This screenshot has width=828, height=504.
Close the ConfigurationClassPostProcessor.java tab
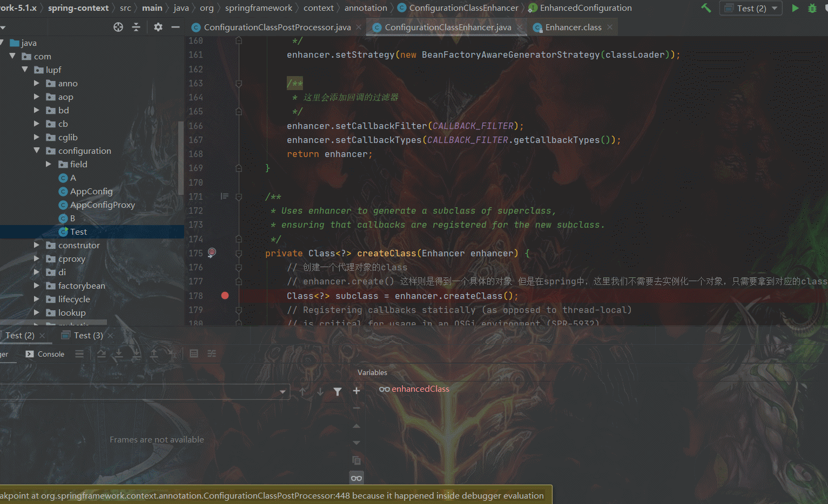[x=359, y=28]
